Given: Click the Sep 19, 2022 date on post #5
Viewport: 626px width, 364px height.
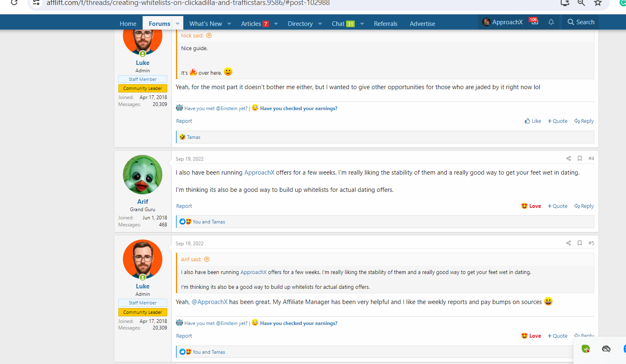Looking at the screenshot, I should coord(189,244).
